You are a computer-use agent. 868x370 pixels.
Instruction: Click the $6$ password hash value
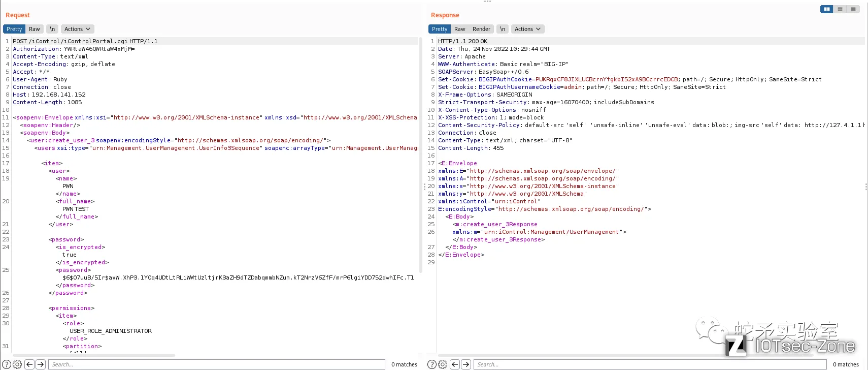coord(238,277)
